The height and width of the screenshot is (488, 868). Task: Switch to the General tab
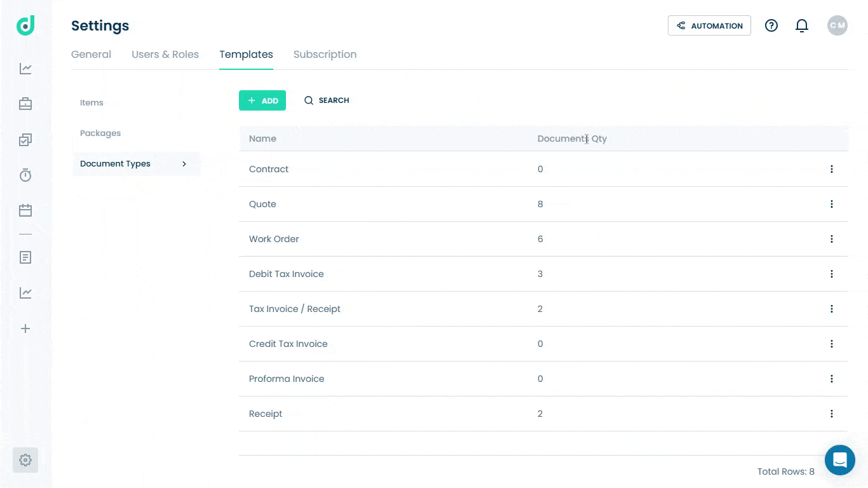click(91, 55)
